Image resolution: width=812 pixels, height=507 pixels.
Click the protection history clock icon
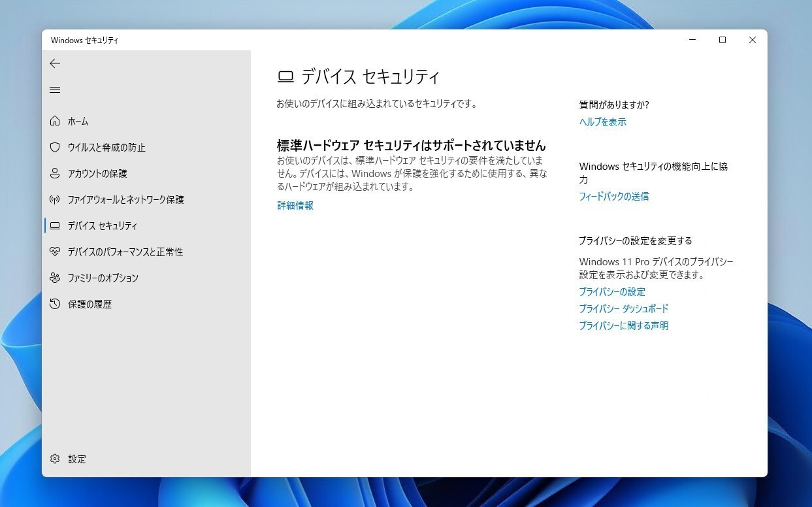55,304
